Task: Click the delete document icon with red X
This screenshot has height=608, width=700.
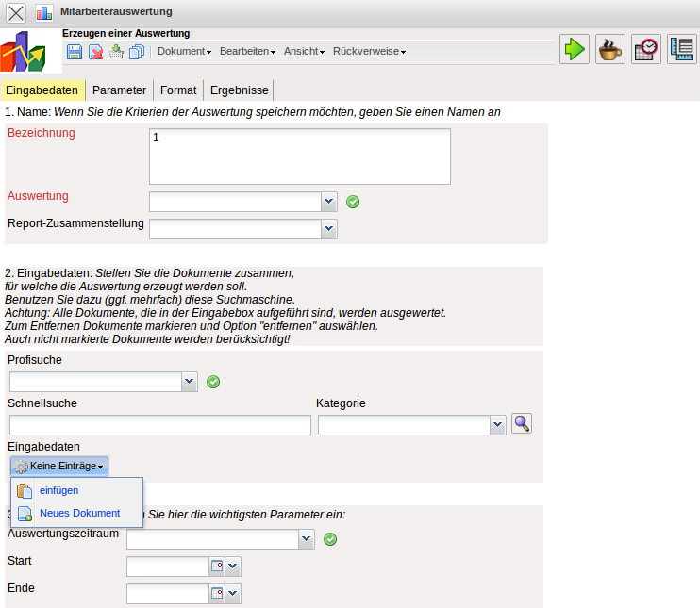Action: (95, 52)
